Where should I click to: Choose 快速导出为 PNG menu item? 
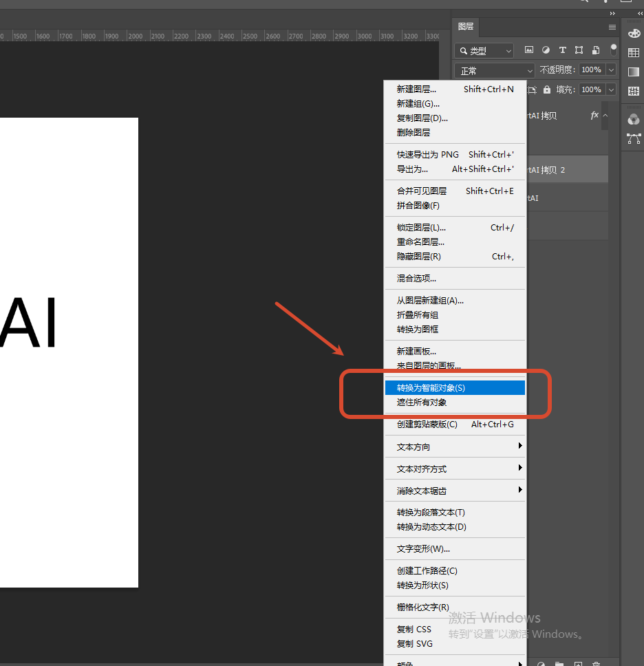point(455,155)
